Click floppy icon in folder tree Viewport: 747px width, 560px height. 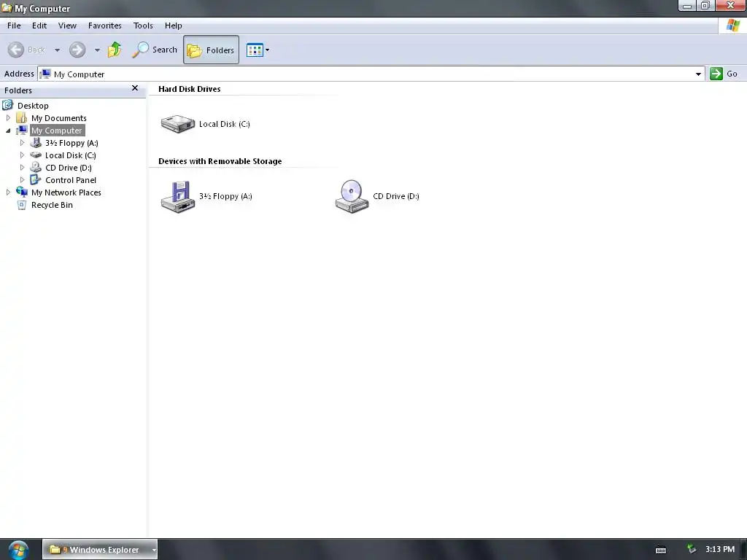(36, 142)
